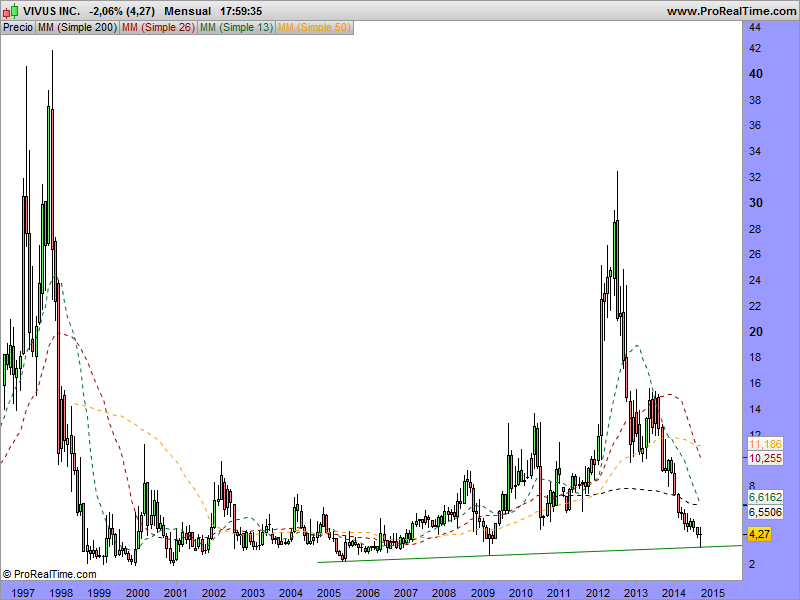
Task: Click the 2005 label on the time axis
Action: 329,593
